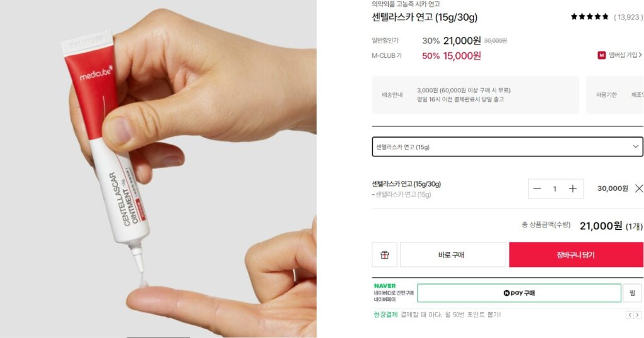Remove the selected 15g option item
This screenshot has height=338, width=644.
coord(639,188)
